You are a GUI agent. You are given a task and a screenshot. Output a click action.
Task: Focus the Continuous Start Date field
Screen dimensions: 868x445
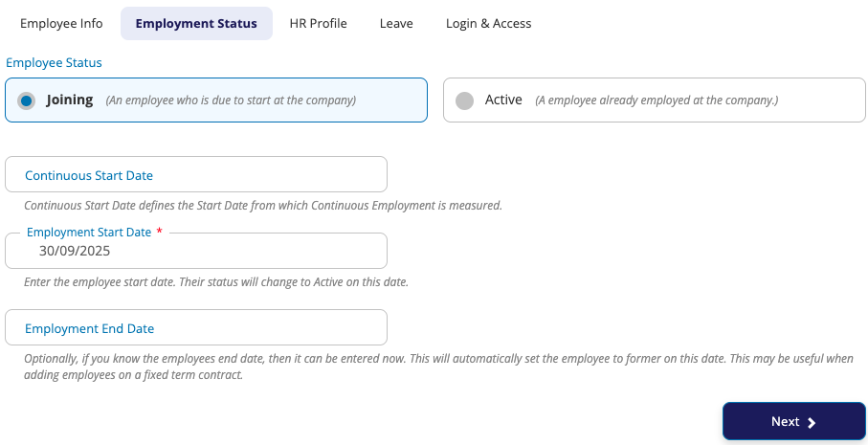point(196,174)
